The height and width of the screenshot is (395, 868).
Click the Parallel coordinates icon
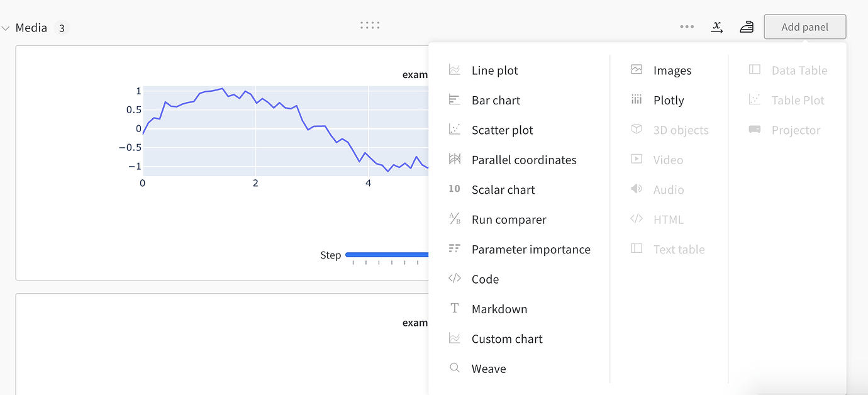click(454, 159)
